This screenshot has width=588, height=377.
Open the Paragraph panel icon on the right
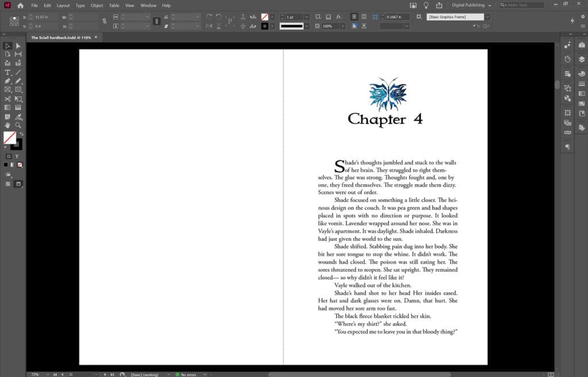568,147
